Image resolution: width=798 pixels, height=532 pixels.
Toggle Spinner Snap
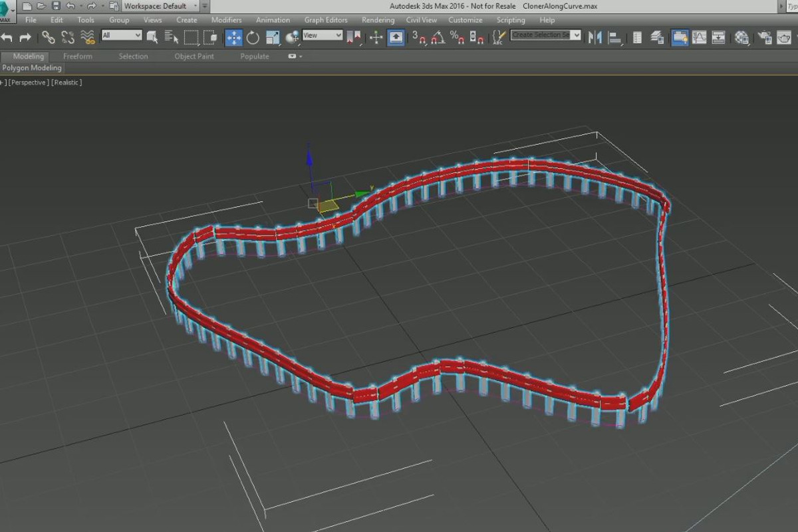point(476,37)
